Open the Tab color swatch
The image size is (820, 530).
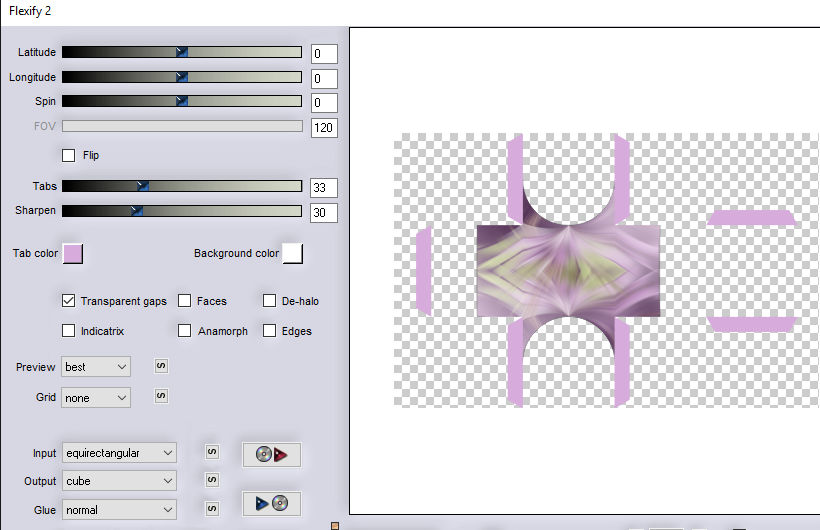73,254
